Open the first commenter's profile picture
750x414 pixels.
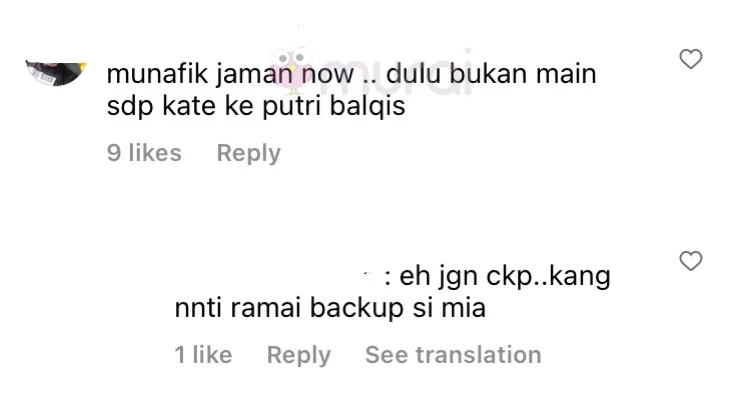pos(56,73)
